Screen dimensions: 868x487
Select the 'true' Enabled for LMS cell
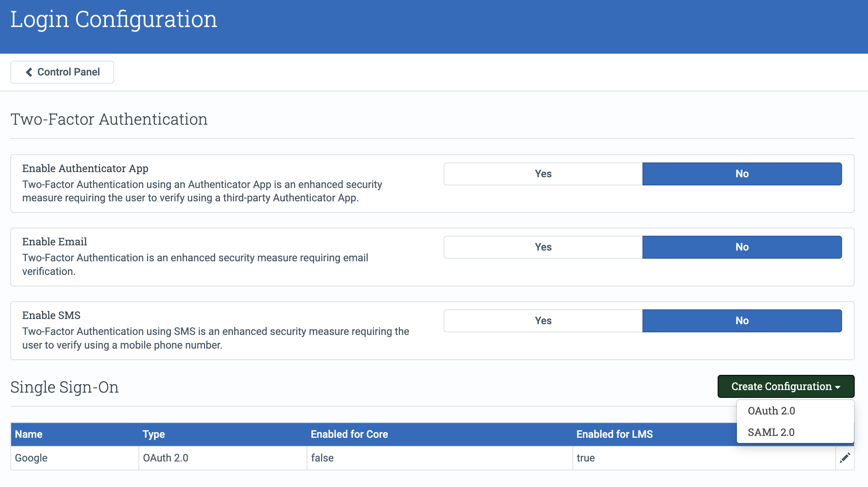click(x=704, y=458)
